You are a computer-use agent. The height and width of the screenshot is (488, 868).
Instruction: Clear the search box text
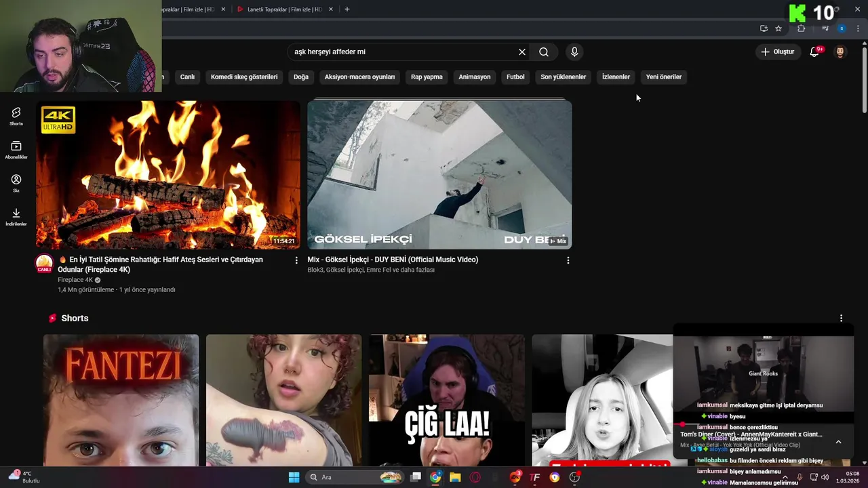point(522,52)
